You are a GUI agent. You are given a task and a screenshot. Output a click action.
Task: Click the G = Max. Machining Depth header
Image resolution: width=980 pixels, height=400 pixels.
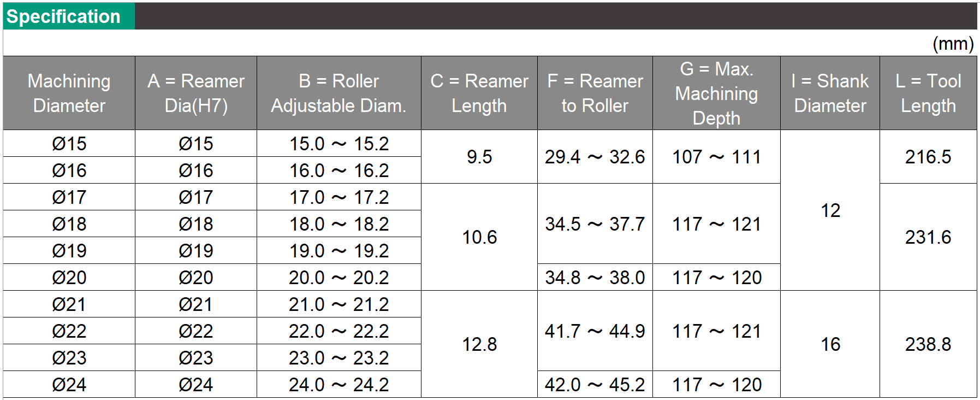click(x=716, y=93)
